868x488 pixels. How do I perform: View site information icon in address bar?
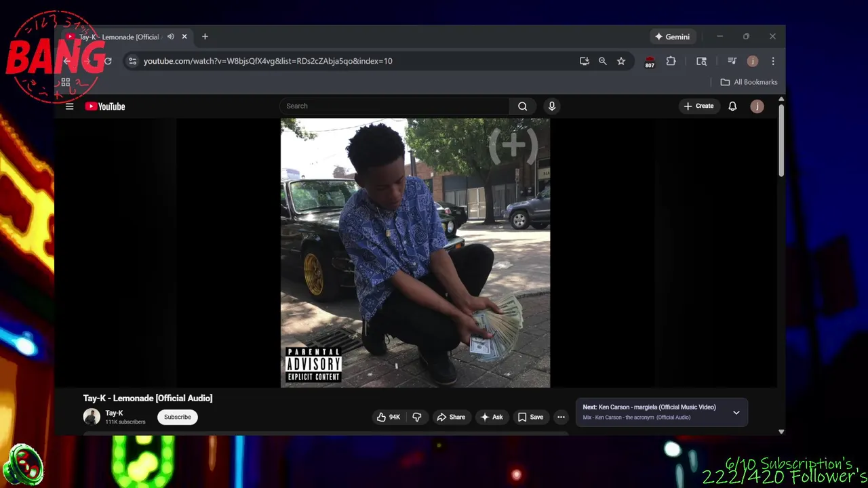(x=132, y=61)
